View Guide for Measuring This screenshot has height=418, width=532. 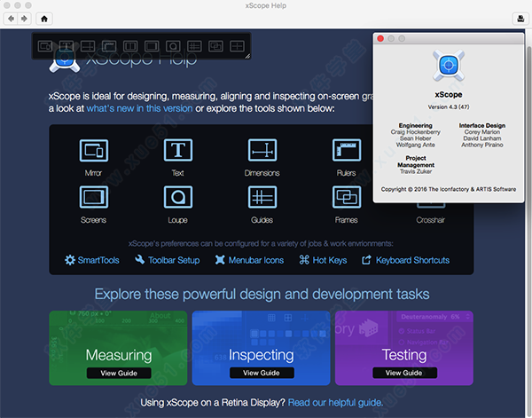(x=119, y=373)
